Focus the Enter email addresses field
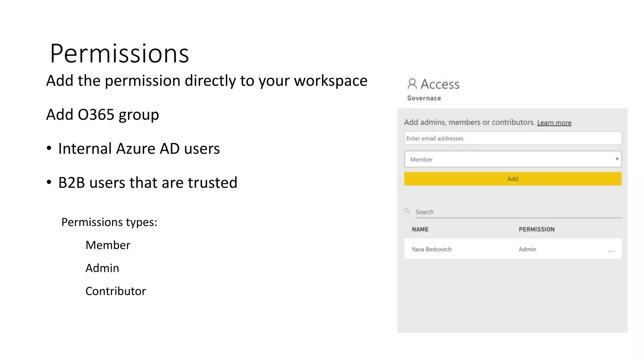The height and width of the screenshot is (362, 644). (x=513, y=139)
